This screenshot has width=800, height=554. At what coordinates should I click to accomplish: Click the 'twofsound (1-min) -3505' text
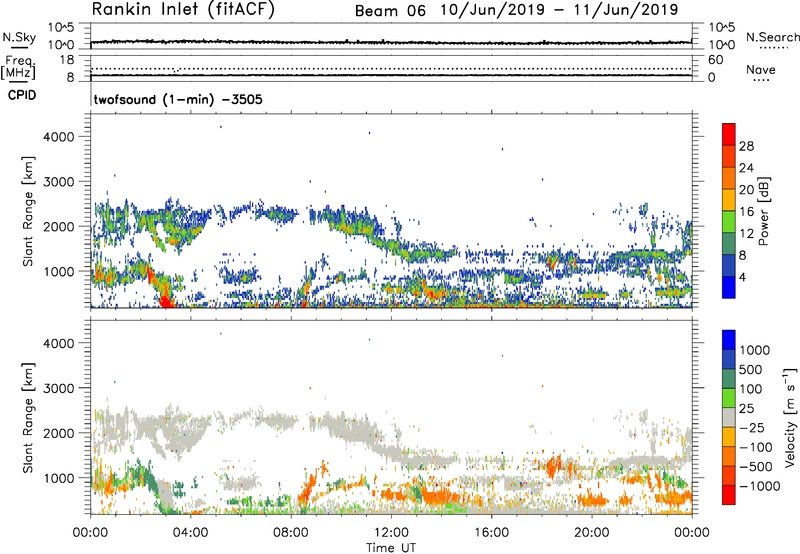[x=178, y=99]
